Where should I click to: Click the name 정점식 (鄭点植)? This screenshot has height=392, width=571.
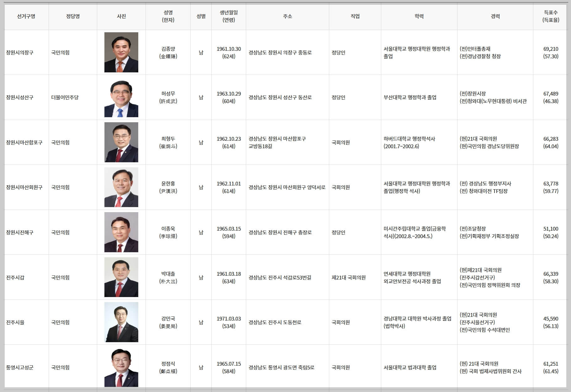pos(168,368)
